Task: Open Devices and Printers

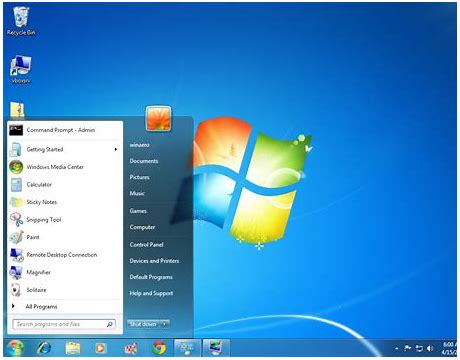Action: point(154,261)
